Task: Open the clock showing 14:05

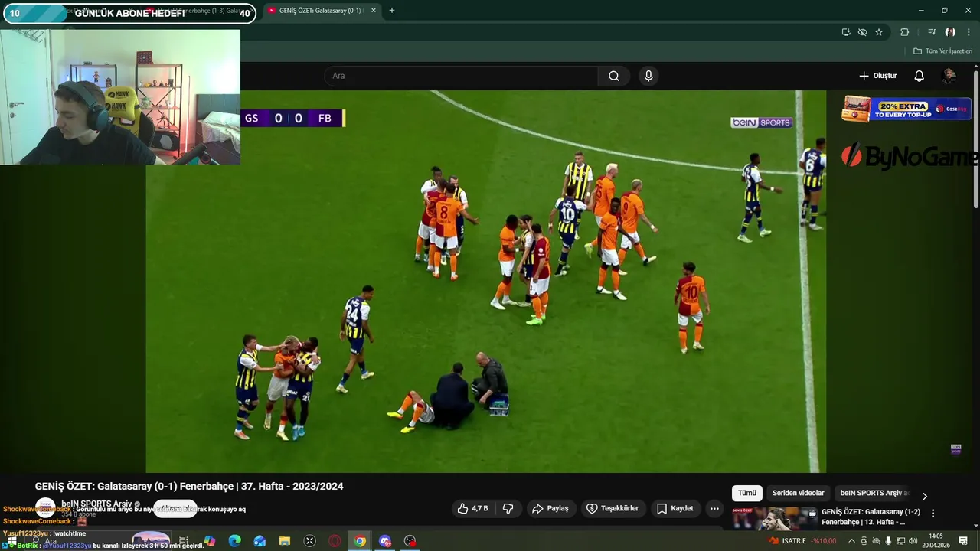Action: point(936,541)
